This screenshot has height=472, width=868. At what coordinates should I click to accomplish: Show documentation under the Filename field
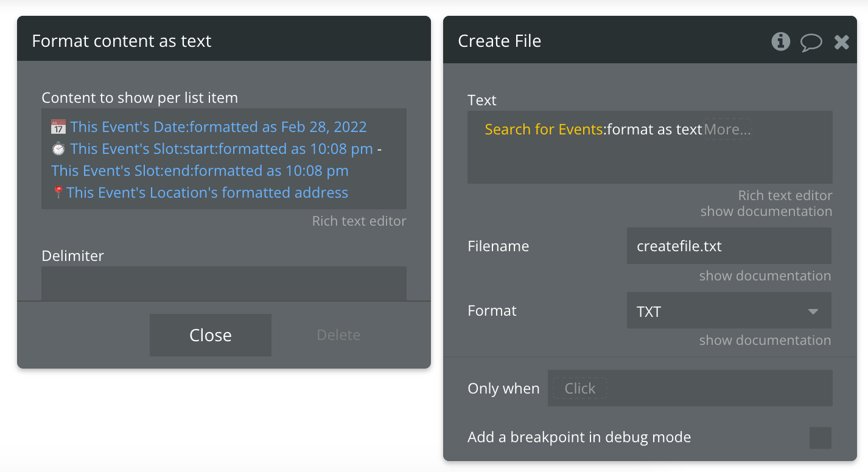pyautogui.click(x=765, y=276)
